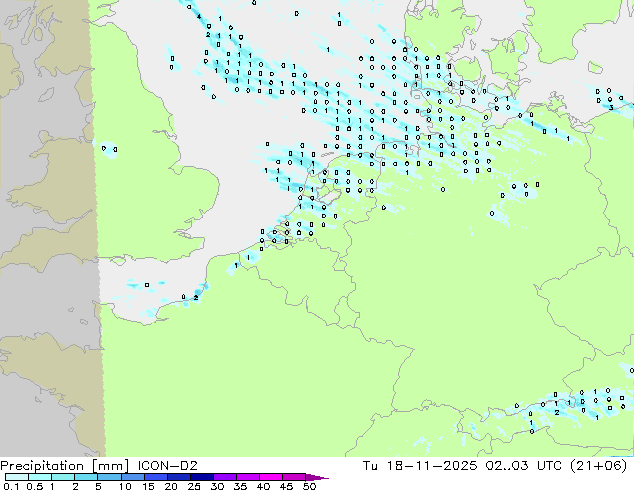This screenshot has width=634, height=490.
Task: Click the '5' legend scale label
Action: pyautogui.click(x=98, y=486)
